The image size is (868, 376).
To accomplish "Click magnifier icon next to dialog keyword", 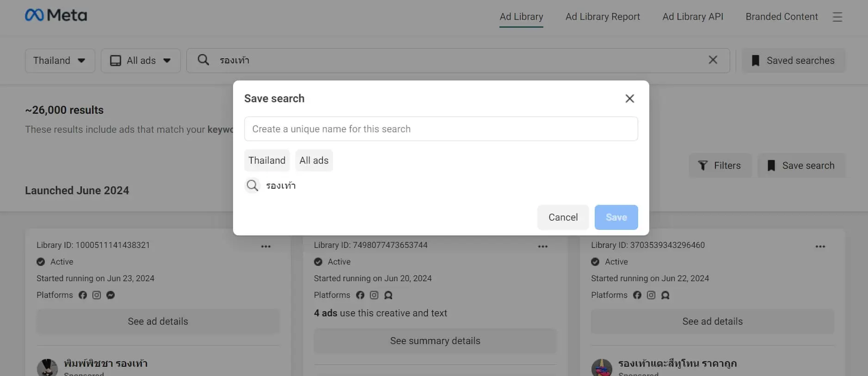I will pos(252,185).
